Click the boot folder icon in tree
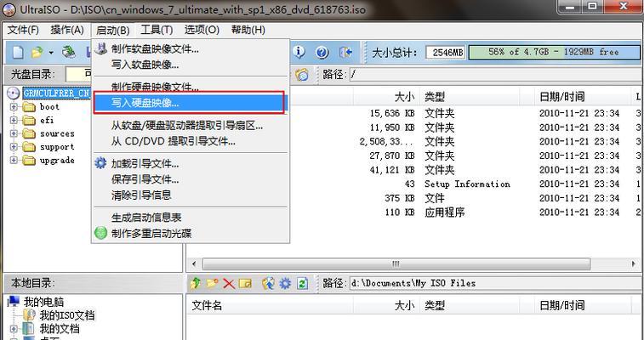The width and height of the screenshot is (644, 340). click(x=29, y=107)
